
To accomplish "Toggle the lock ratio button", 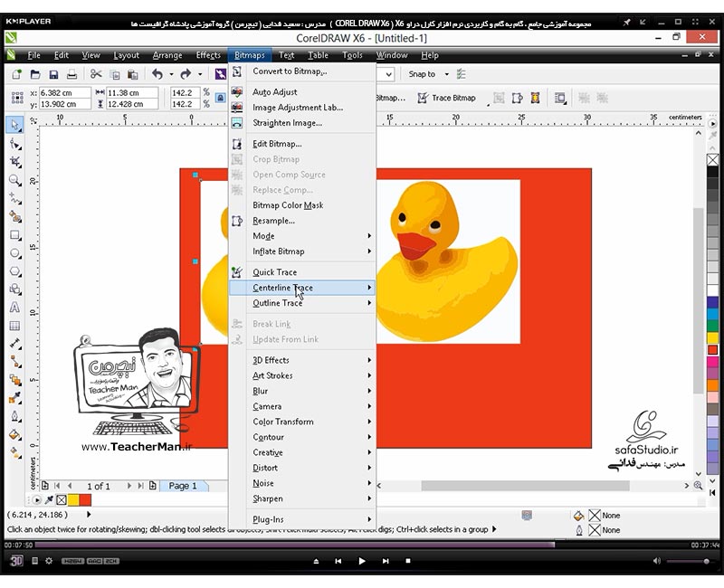I will coord(221,98).
